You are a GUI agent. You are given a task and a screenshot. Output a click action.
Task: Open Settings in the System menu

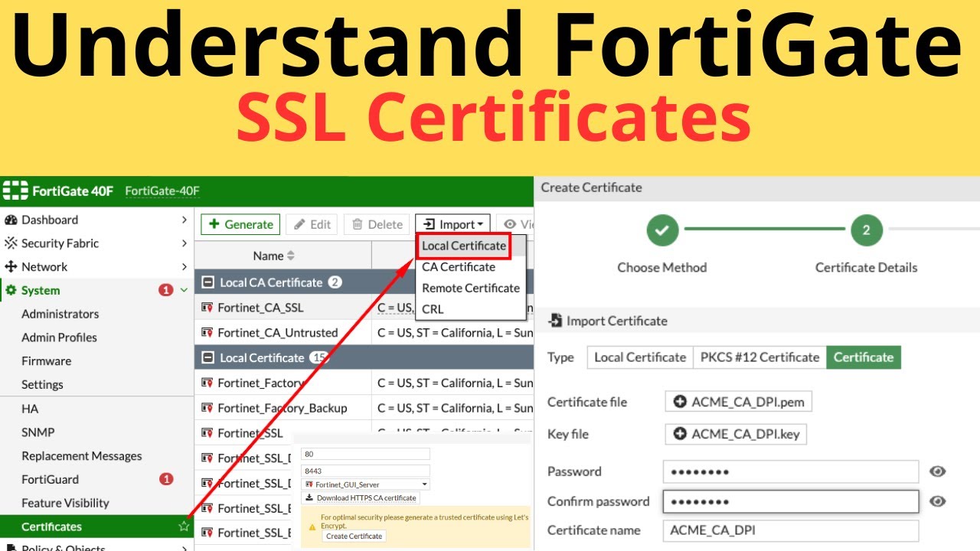42,385
